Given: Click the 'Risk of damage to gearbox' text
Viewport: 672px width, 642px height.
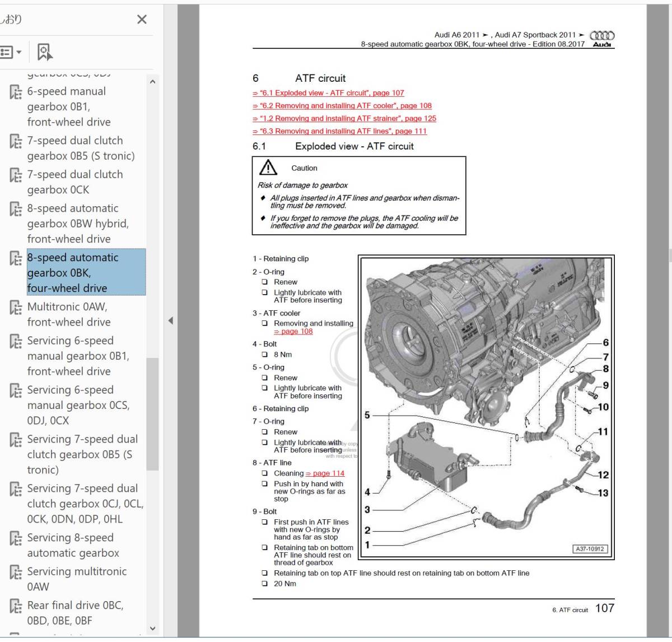Looking at the screenshot, I should 302,185.
